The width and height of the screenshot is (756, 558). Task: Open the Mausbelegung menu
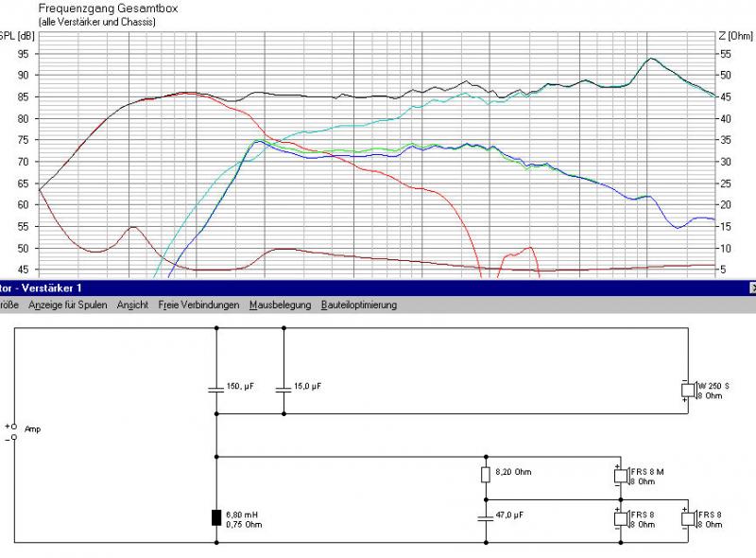point(280,305)
